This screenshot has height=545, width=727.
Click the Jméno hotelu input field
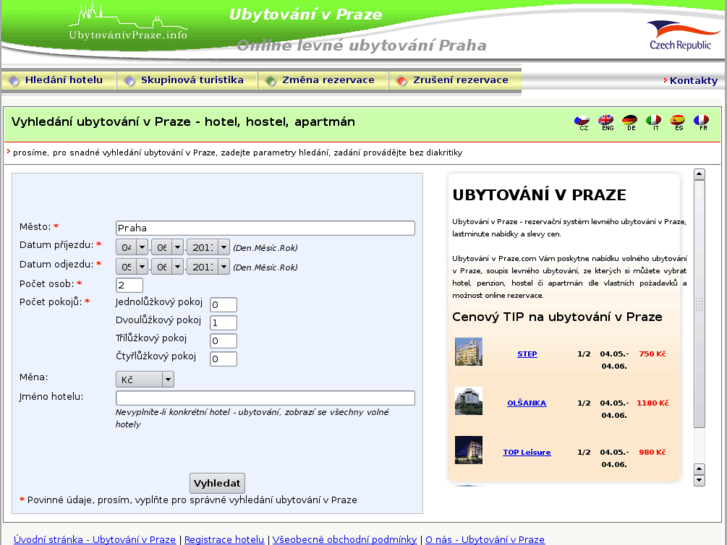265,398
